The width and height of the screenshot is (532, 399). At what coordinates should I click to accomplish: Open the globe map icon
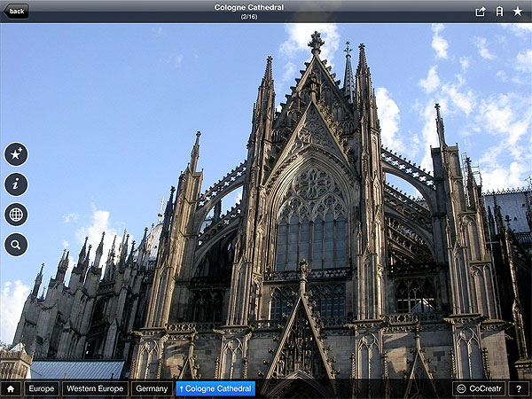tap(16, 215)
